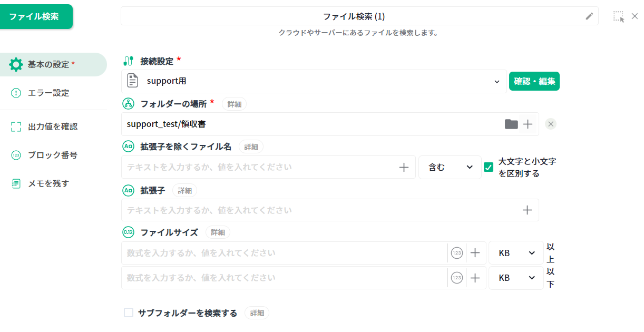Image resolution: width=644 pixels, height=332 pixels.
Task: Click the folder browse icon in フォルダーの場所
Action: 511,124
